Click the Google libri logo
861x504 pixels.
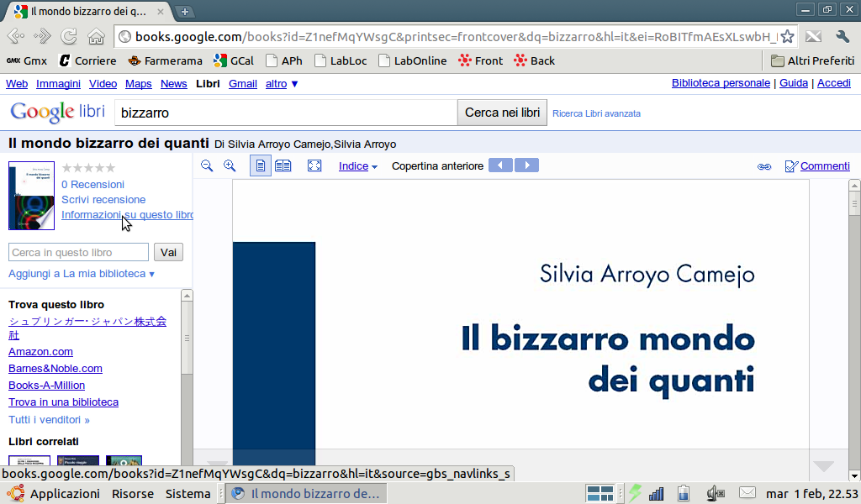pyautogui.click(x=57, y=112)
